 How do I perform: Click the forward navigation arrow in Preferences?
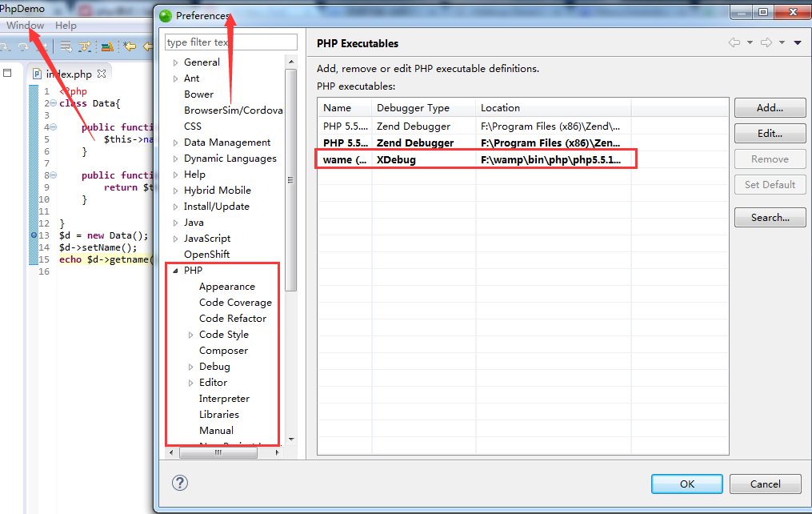[766, 43]
